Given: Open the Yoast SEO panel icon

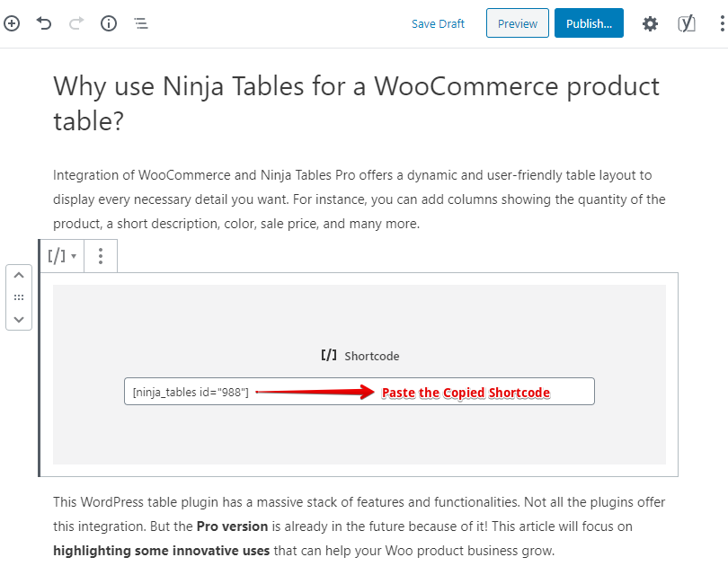Looking at the screenshot, I should (x=687, y=23).
